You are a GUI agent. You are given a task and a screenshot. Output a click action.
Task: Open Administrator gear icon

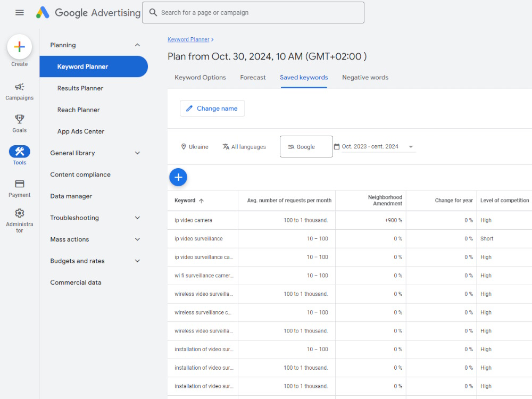coord(19,213)
